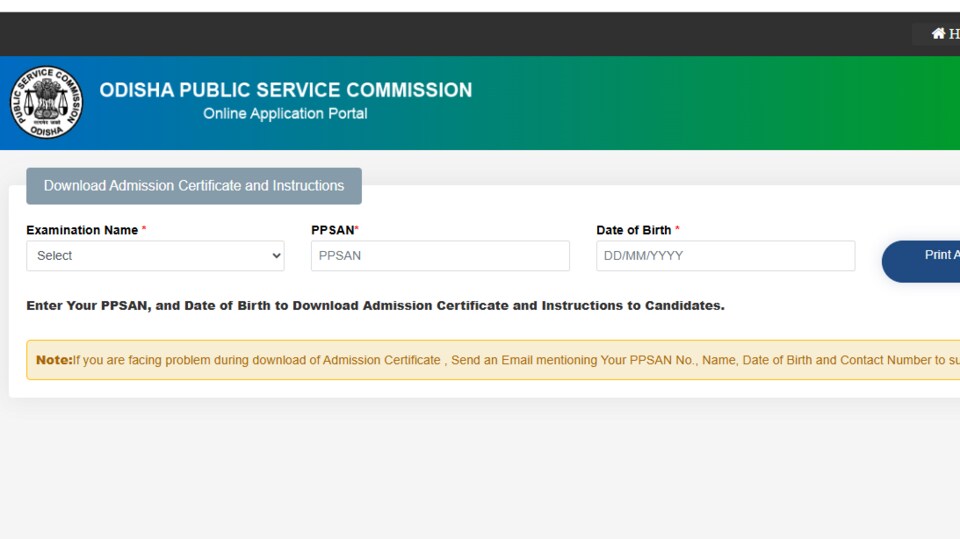The height and width of the screenshot is (539, 960).
Task: Focus the Date of Birth DD/MM/YYYY field
Action: 726,255
